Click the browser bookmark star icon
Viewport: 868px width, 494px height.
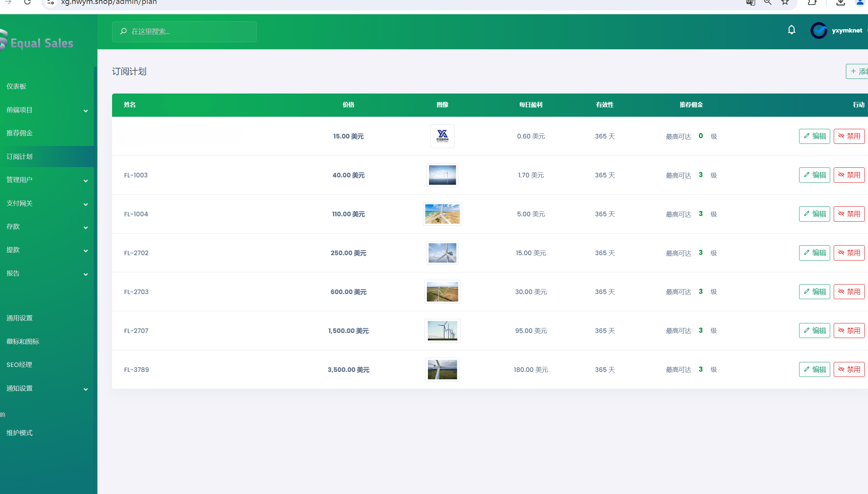click(785, 2)
